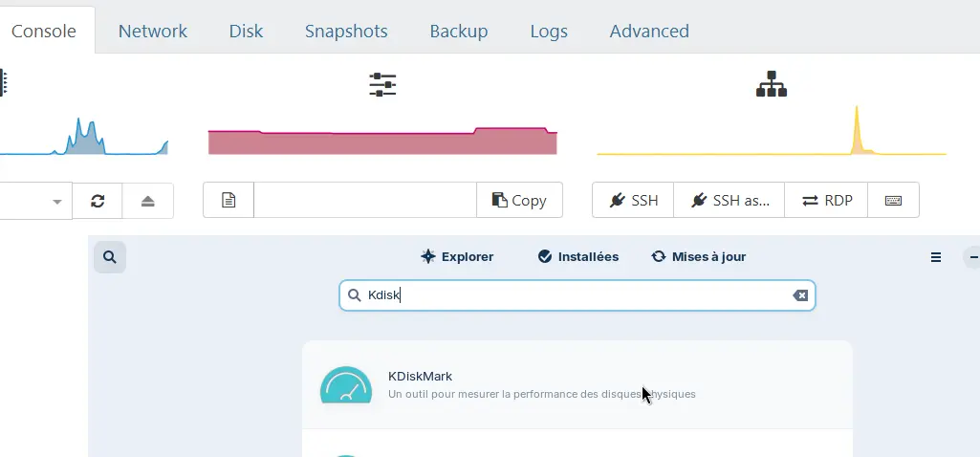Open the on-screen keyboard icon button
This screenshot has height=457, width=980.
(893, 201)
